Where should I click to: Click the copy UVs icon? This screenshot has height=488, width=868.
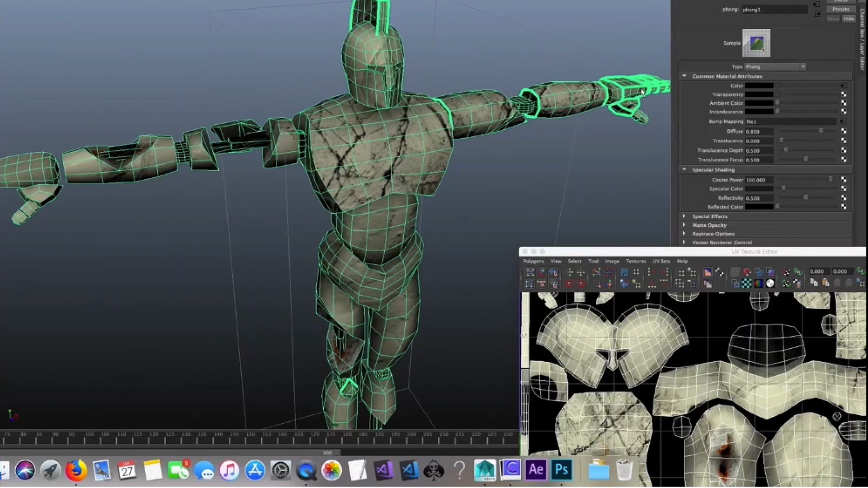tap(814, 283)
